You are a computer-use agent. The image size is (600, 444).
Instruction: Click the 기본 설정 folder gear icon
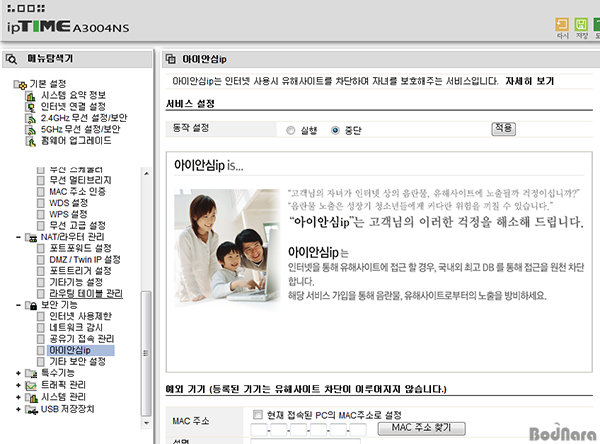pos(20,84)
